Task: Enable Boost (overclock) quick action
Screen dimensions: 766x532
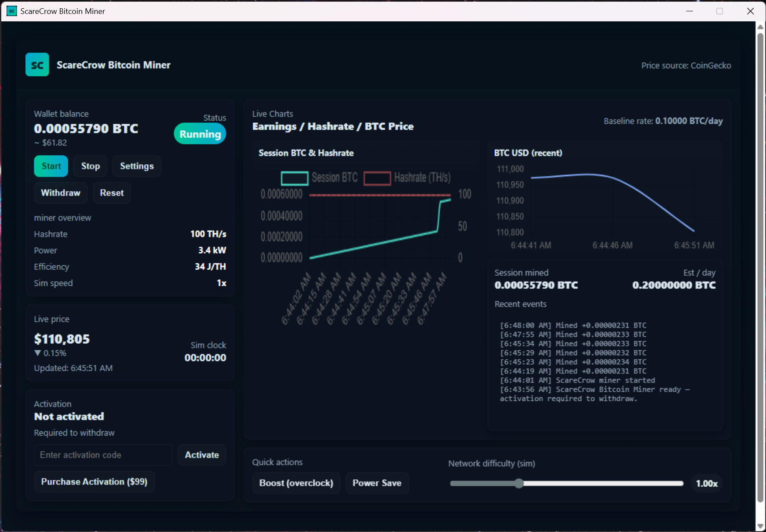Action: 296,483
